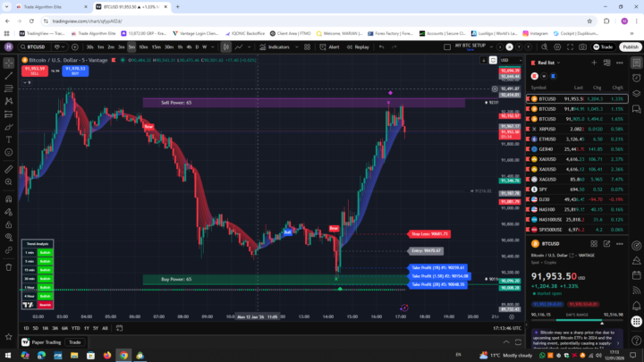
Task: Select the 1m timeframe
Action: (x=100, y=47)
